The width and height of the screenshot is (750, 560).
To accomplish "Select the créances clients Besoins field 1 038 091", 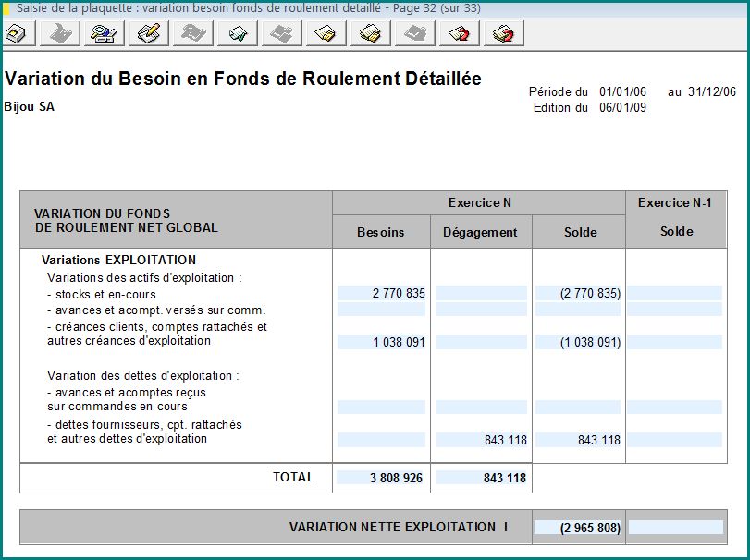I will tap(381, 342).
